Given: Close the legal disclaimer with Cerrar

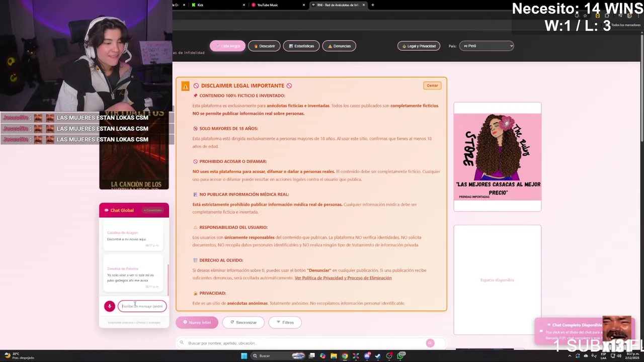Looking at the screenshot, I should [432, 85].
